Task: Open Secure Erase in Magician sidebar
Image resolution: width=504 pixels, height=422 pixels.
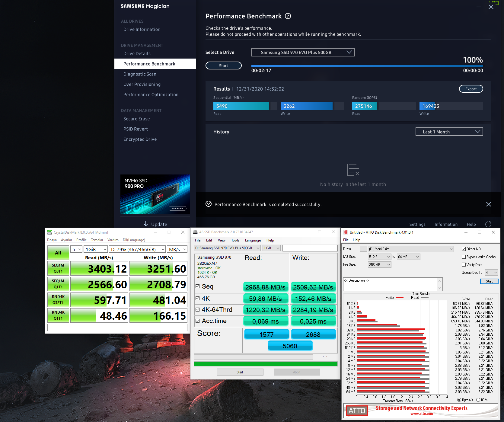Action: pos(136,119)
